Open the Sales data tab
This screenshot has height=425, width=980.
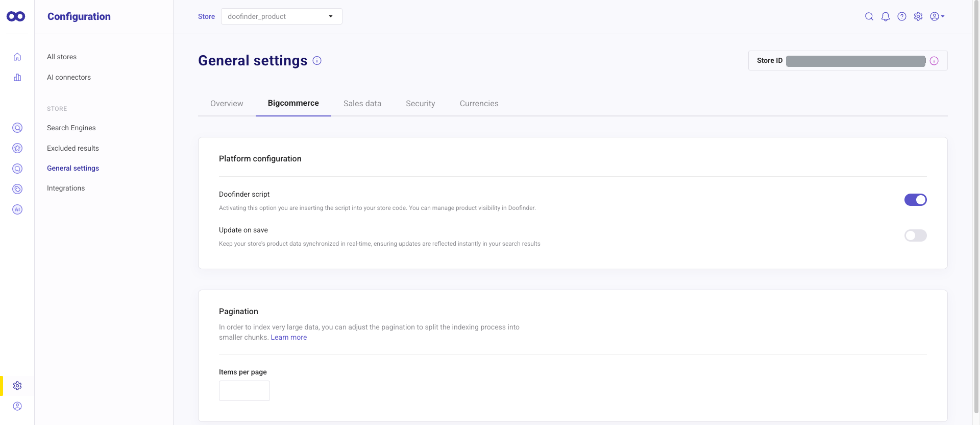coord(362,104)
